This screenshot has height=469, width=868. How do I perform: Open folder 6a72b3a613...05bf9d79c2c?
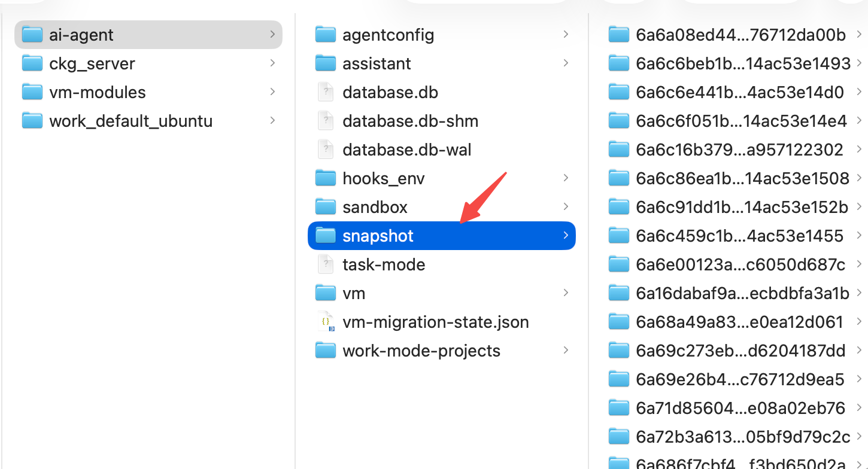click(x=735, y=437)
